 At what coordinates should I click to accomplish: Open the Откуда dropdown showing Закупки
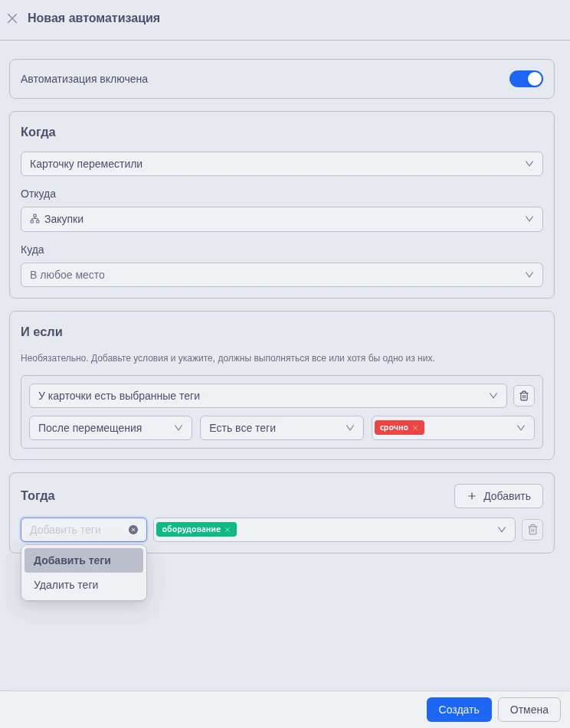[281, 219]
